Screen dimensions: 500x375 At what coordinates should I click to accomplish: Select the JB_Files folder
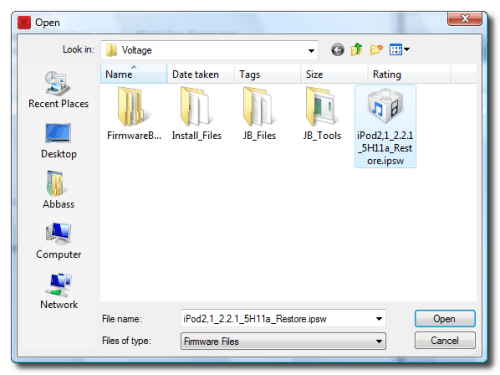259,113
